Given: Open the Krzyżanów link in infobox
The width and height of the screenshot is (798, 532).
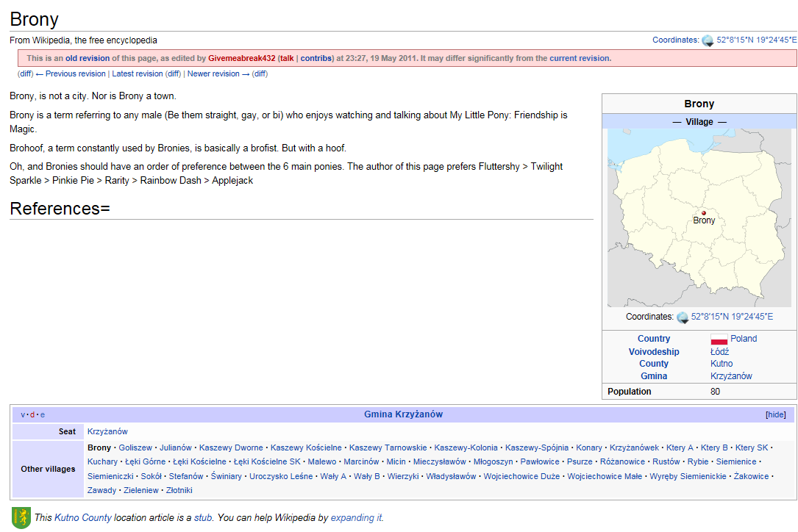Looking at the screenshot, I should coord(731,376).
